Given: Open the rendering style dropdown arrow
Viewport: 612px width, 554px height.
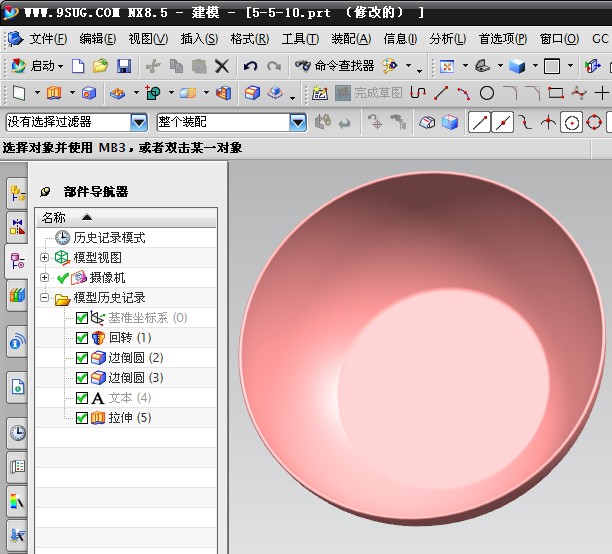Looking at the screenshot, I should (x=535, y=66).
